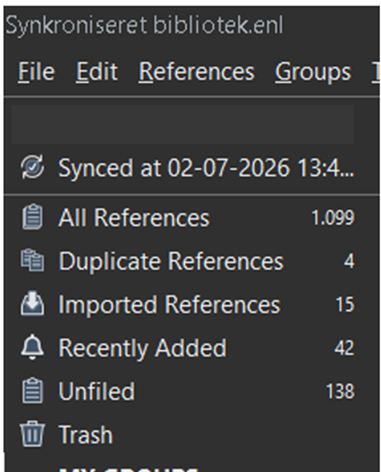Click the empty field above sync status
The height and width of the screenshot is (472, 381).
[182, 124]
